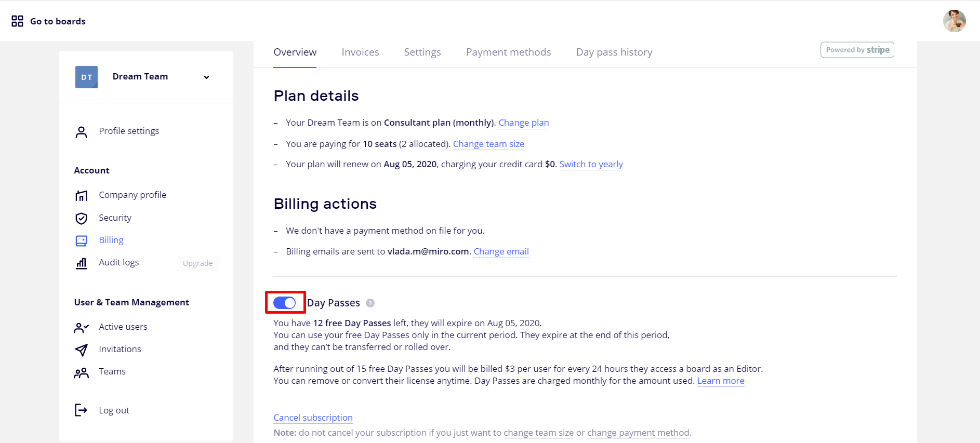
Task: Open the Day pass history tab
Action: coord(614,52)
